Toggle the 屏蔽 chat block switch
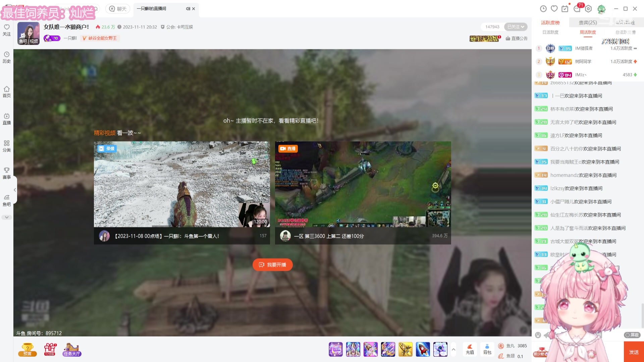The height and width of the screenshot is (362, 644). click(632, 335)
